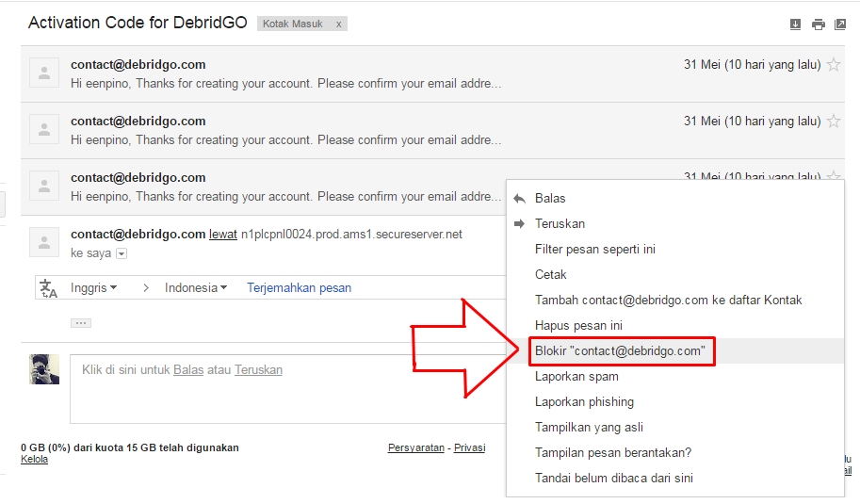Viewport: 860px width, 504px height.
Task: Expand the second collapsed message snippet
Action: (x=285, y=140)
